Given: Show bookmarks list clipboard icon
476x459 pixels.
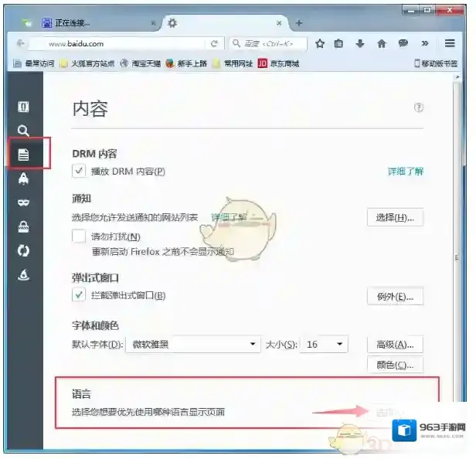Looking at the screenshot, I should [x=338, y=44].
